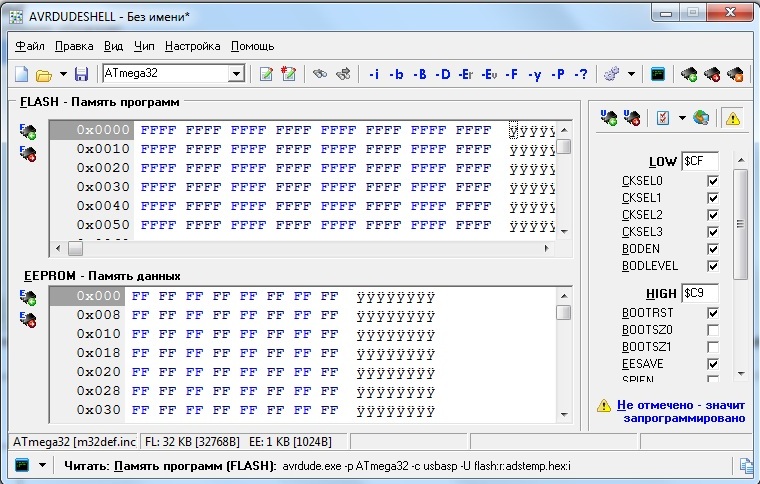760x484 pixels.
Task: Click the read fuses icon
Action: click(x=608, y=117)
